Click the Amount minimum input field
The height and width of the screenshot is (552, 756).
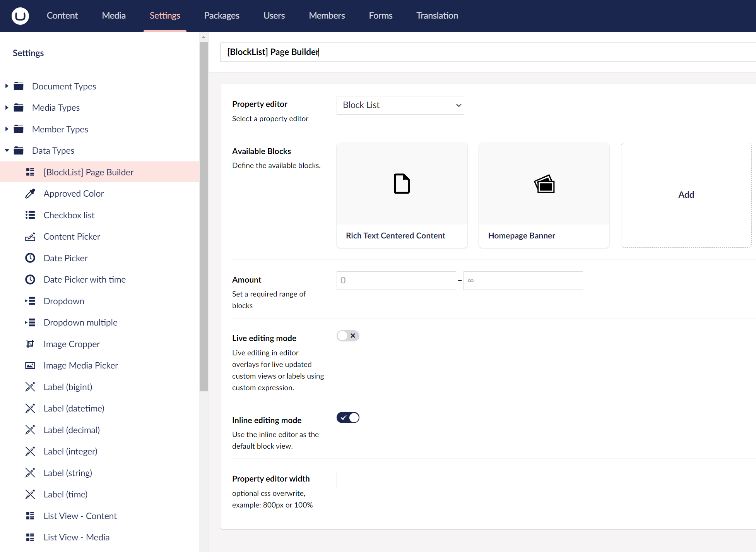[396, 281]
